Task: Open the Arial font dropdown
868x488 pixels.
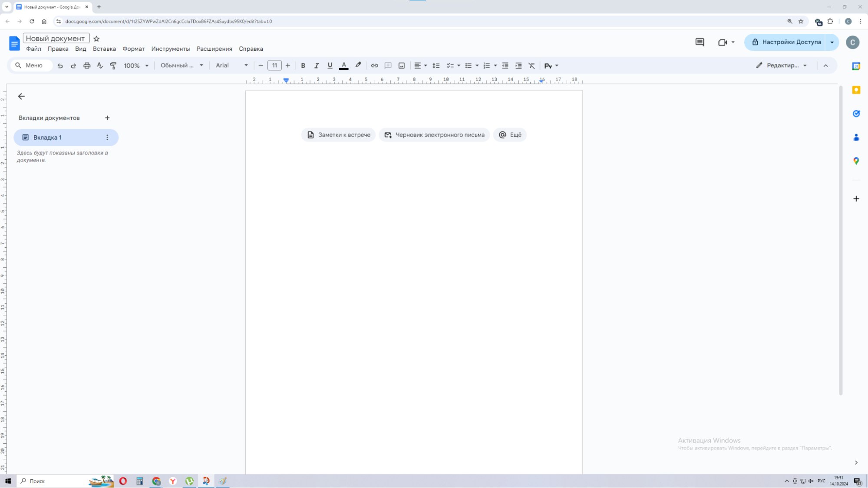Action: pyautogui.click(x=231, y=66)
